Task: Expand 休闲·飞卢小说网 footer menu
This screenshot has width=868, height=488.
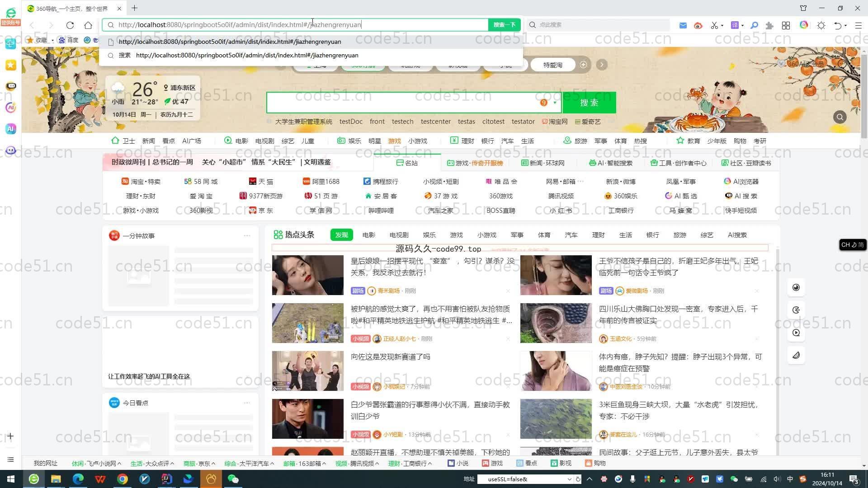Action: click(96, 463)
